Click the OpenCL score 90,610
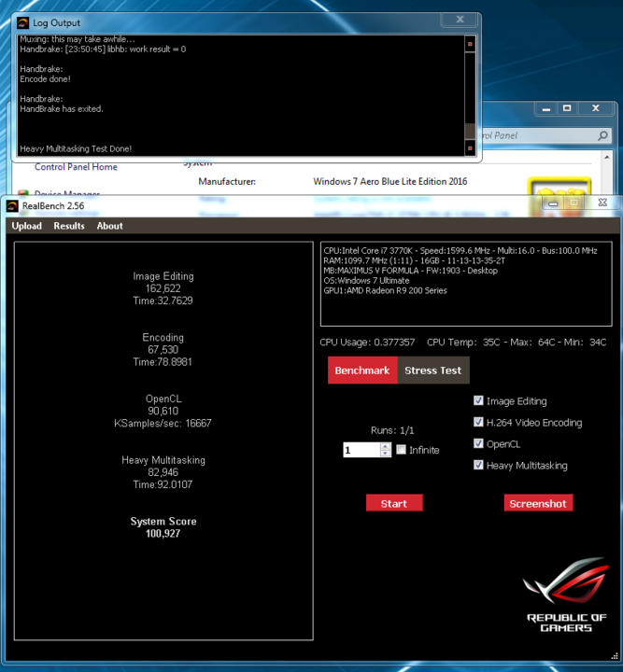 click(x=163, y=411)
